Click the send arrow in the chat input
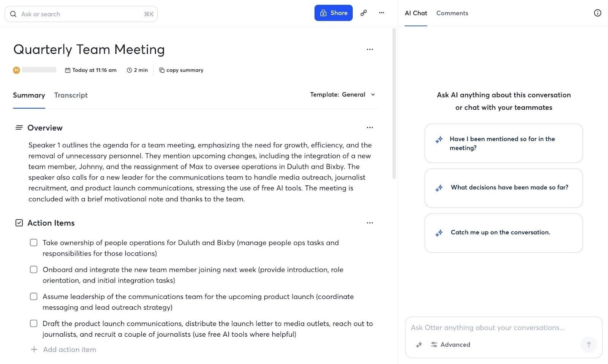The image size is (608, 364). click(589, 345)
